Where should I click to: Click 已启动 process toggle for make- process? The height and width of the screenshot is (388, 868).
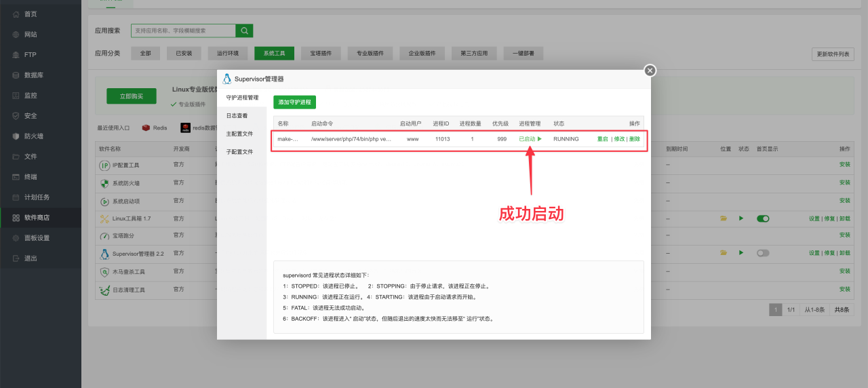tap(530, 139)
